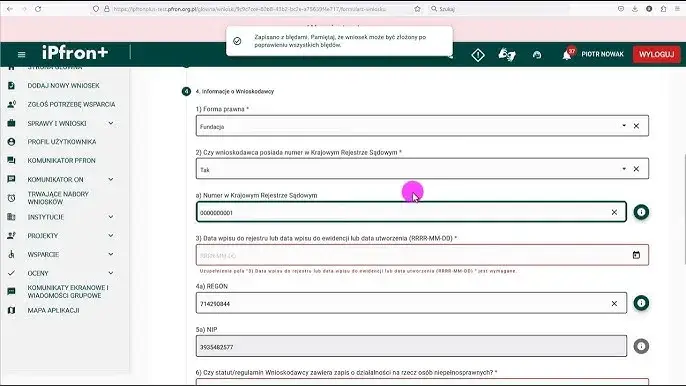Open Zgłoś potrzebę wsparcia in sidebar

(71, 104)
